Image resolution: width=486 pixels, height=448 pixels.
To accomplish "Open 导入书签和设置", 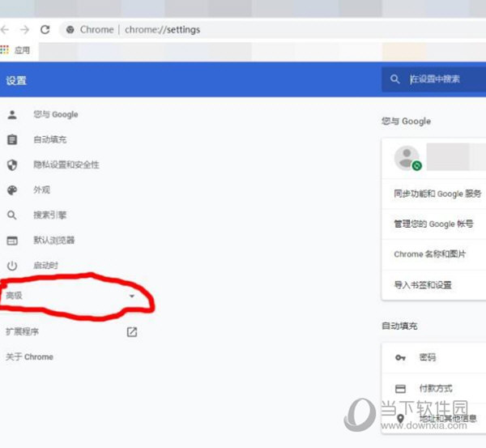I will tap(423, 285).
